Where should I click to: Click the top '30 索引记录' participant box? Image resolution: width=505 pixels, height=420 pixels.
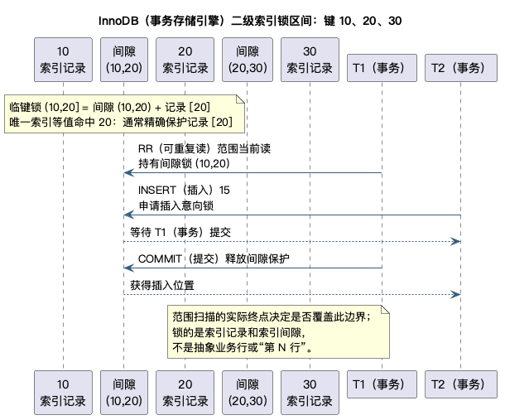[310, 60]
